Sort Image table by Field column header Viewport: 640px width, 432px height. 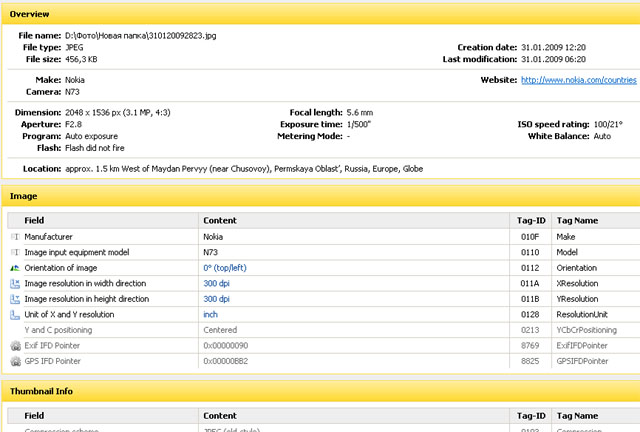[34, 219]
